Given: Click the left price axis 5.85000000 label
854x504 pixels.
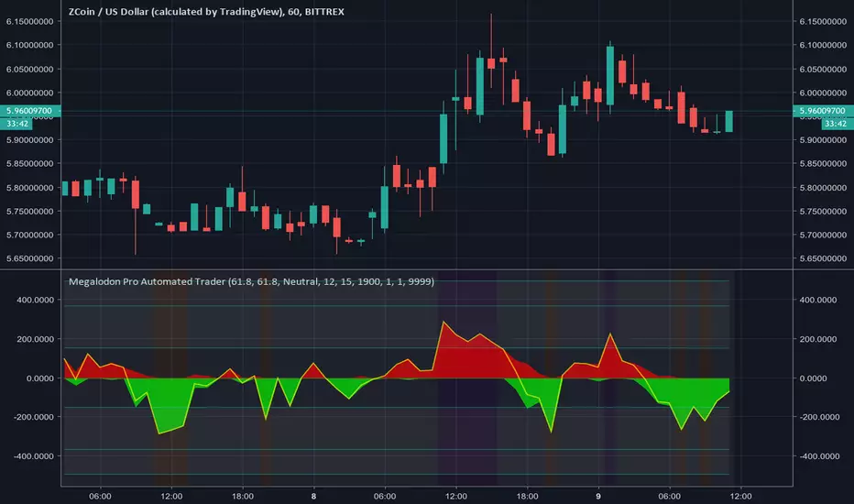Looking at the screenshot, I should coord(30,163).
